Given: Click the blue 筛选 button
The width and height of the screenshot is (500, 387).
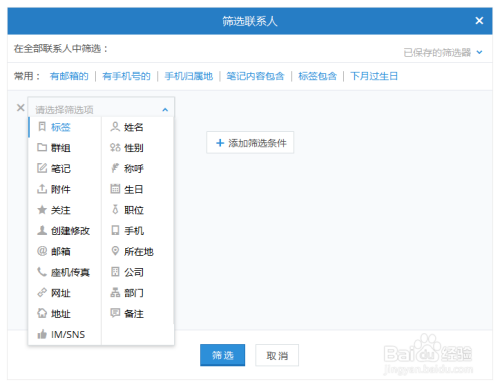Looking at the screenshot, I should tap(222, 355).
